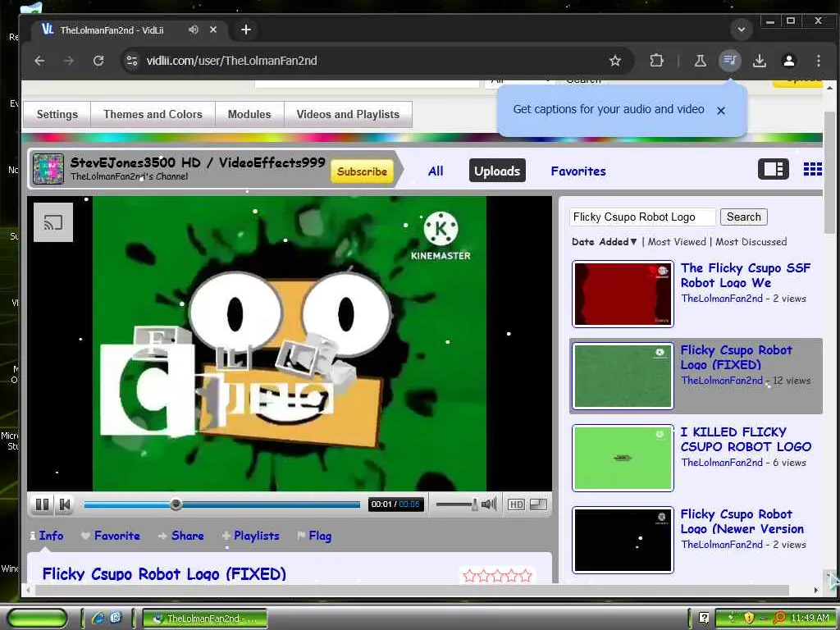
Task: Click the cast icon on the video
Action: 53,222
